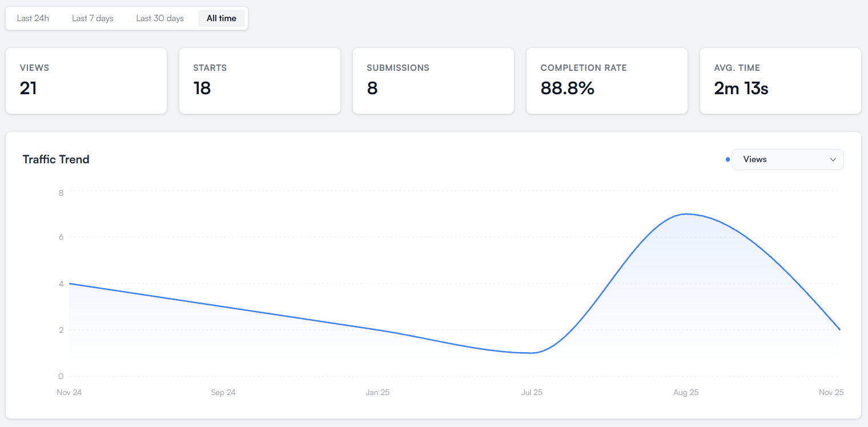Click the Traffic Trend chart heading

[56, 159]
